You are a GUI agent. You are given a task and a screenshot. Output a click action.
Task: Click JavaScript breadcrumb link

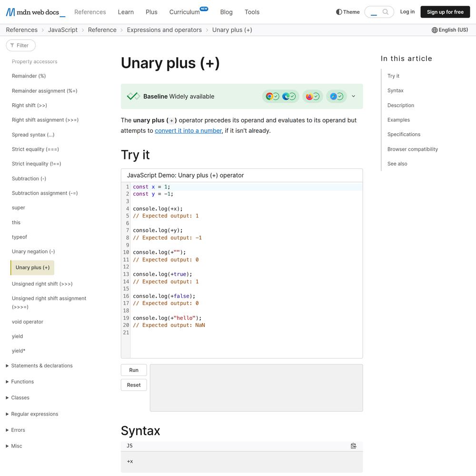pos(62,30)
